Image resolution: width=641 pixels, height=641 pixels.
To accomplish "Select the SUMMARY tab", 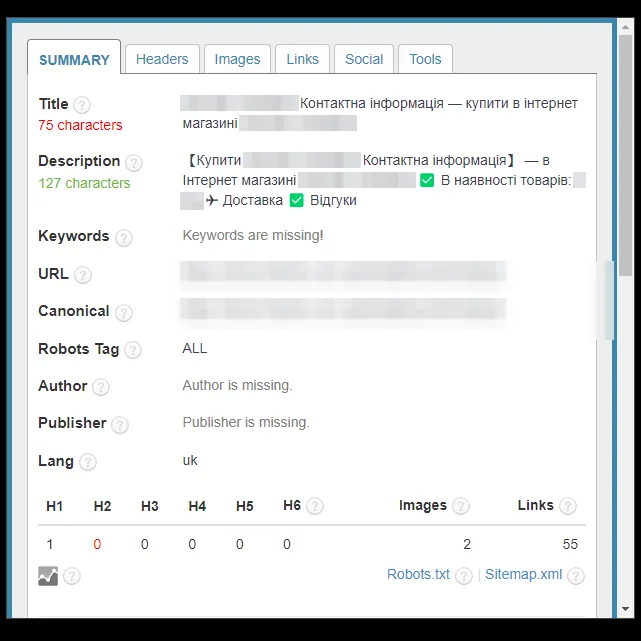I will [x=74, y=59].
